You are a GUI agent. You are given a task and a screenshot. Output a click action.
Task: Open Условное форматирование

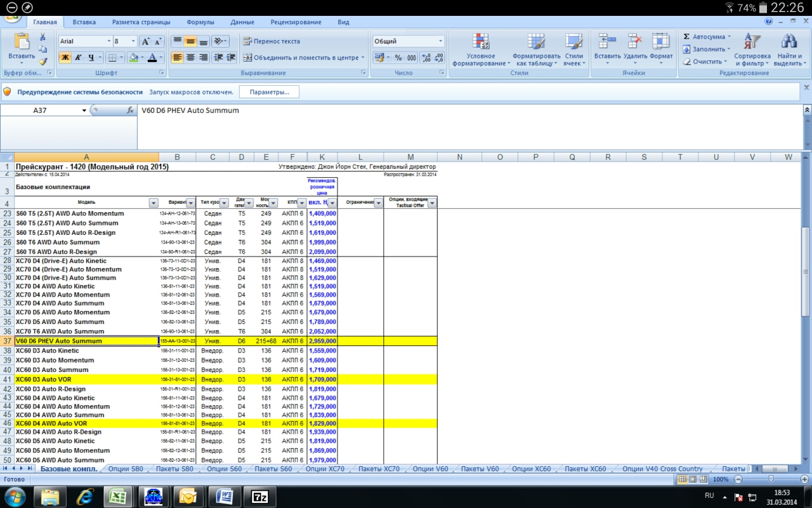click(481, 50)
